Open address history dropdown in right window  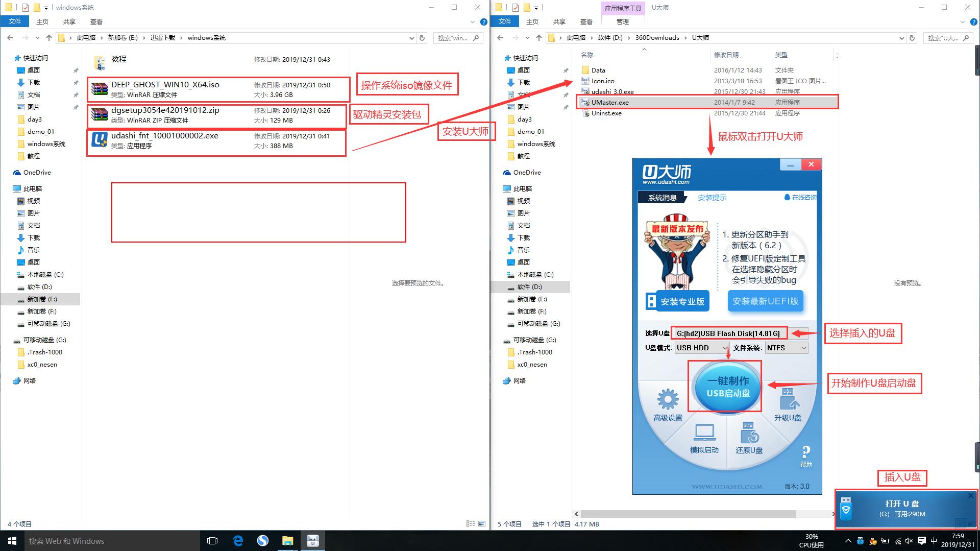(x=901, y=38)
